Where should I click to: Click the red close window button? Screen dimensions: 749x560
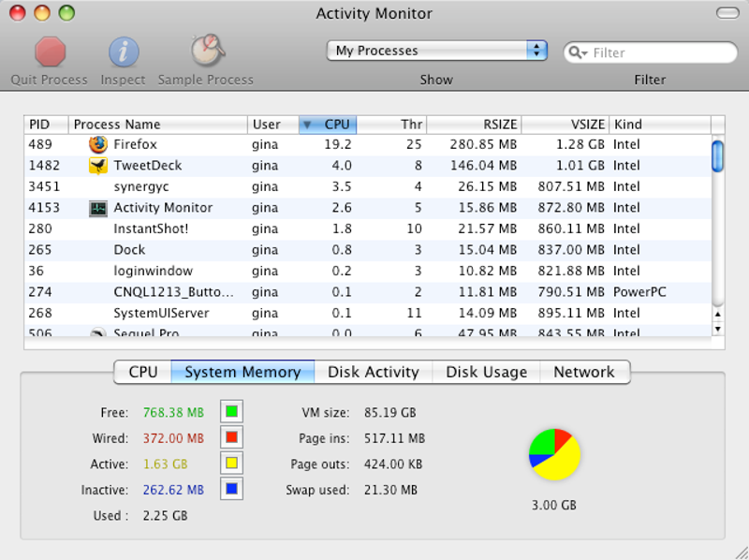tap(18, 13)
